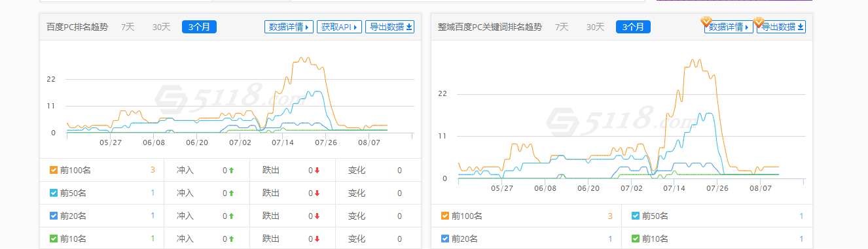Viewport: 868px width, 249px height.
Task: Click 05/27 date label on right chart
Action: (502, 188)
